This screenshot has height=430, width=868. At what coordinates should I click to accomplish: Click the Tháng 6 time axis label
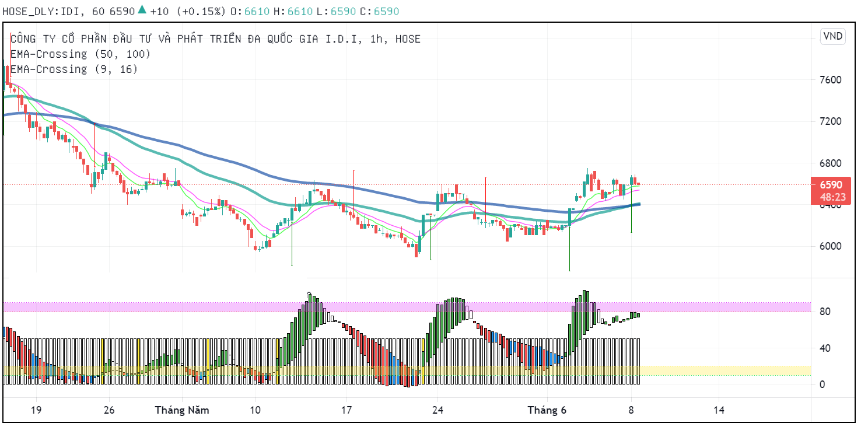coord(547,410)
